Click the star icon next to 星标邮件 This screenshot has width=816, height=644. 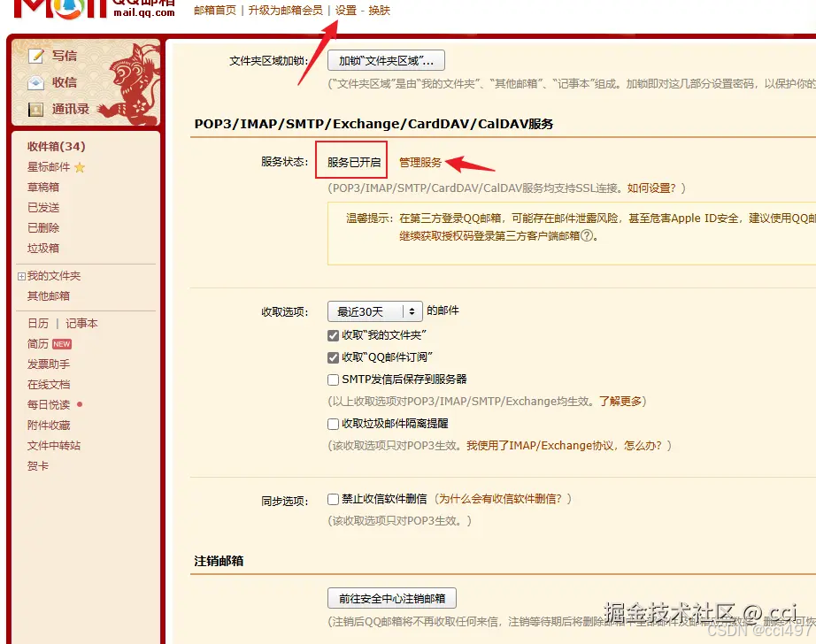pyautogui.click(x=80, y=167)
